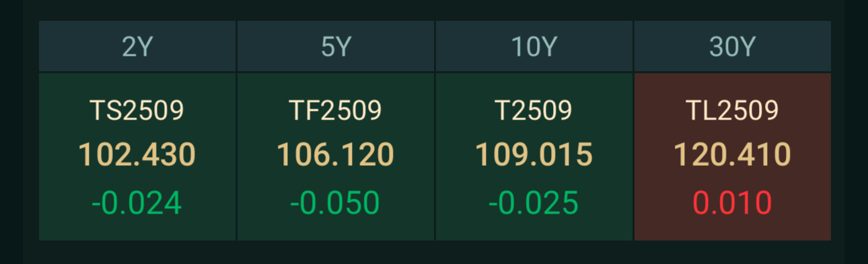Image resolution: width=868 pixels, height=264 pixels.
Task: Tap the TL2509 contract code
Action: coord(733,110)
